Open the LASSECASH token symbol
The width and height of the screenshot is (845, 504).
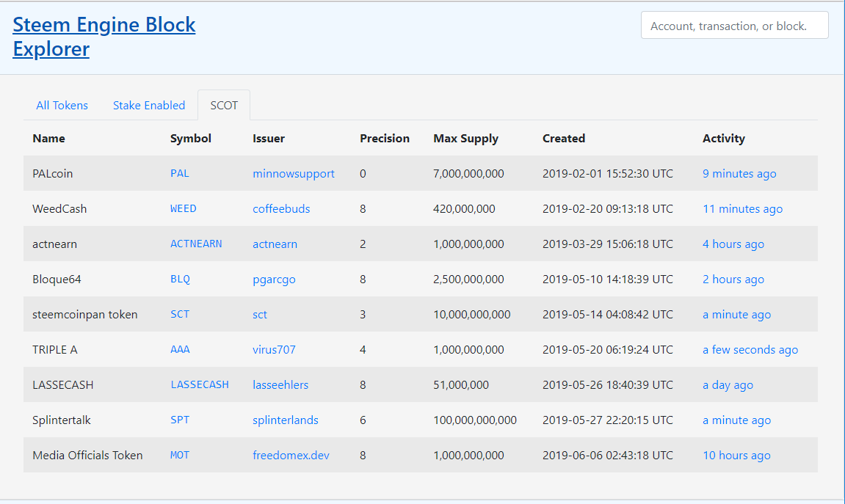pos(200,385)
